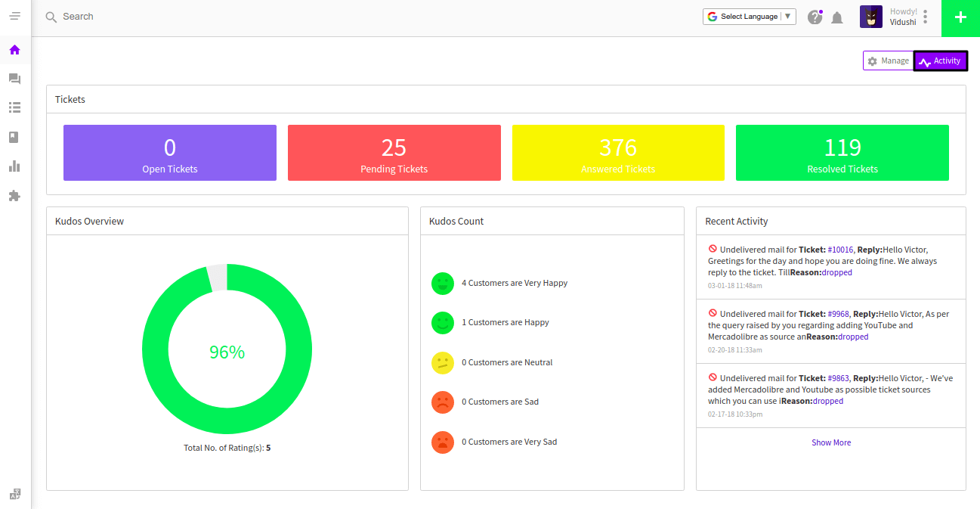Viewport: 980px width, 509px height.
Task: Open the puzzle piece apps icon
Action: 14,196
